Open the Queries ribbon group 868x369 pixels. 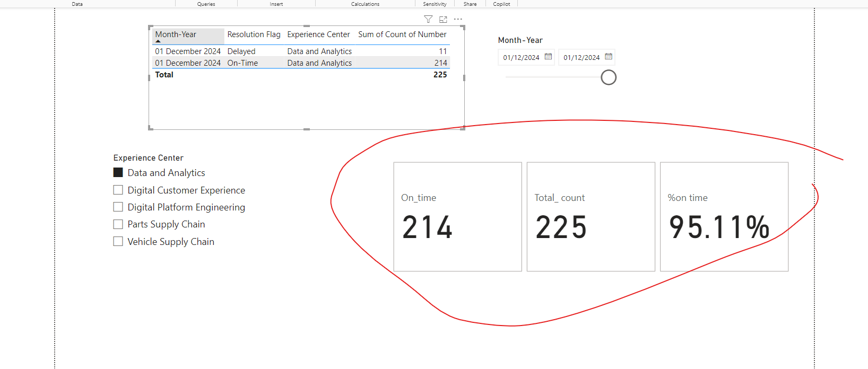click(x=206, y=4)
